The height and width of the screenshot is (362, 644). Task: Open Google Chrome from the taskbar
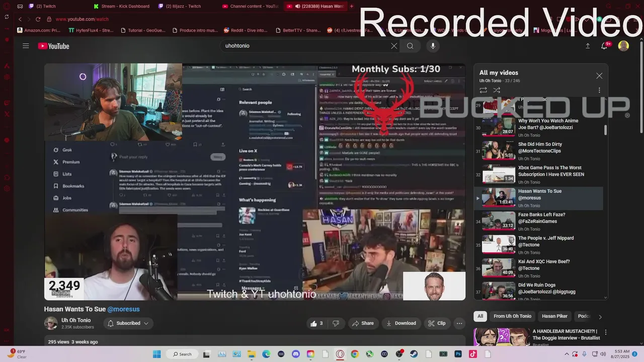click(355, 354)
